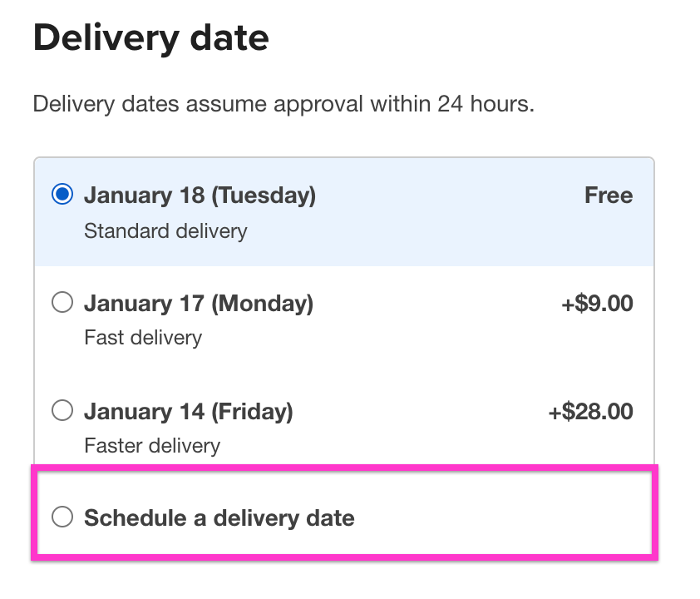Image resolution: width=700 pixels, height=599 pixels.
Task: Click the +$9.00 price label
Action: pos(597,304)
